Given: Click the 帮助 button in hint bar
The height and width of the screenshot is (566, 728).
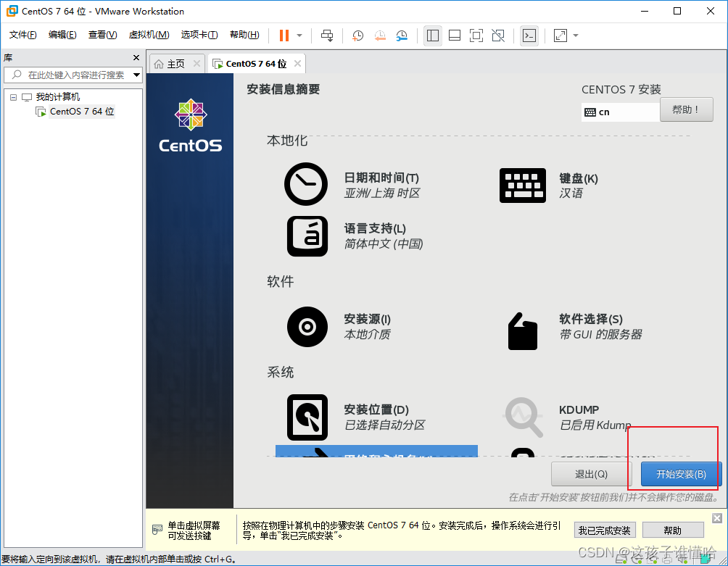Looking at the screenshot, I should click(x=673, y=530).
